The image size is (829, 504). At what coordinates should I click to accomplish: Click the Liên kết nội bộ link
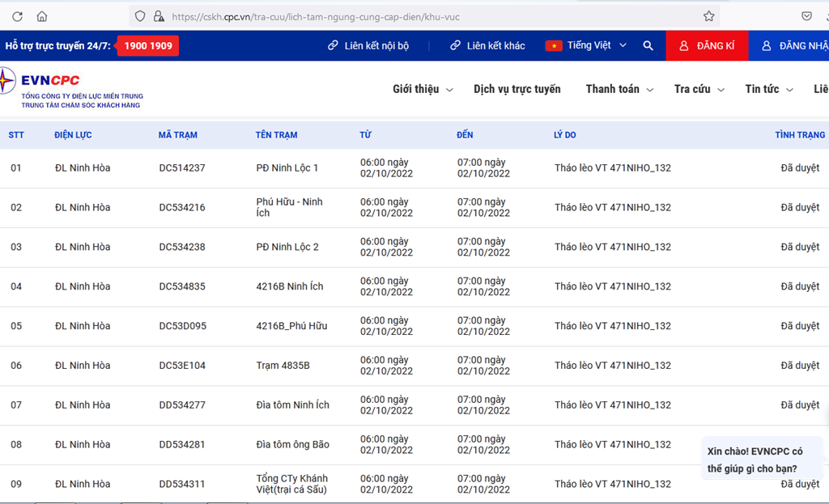368,46
